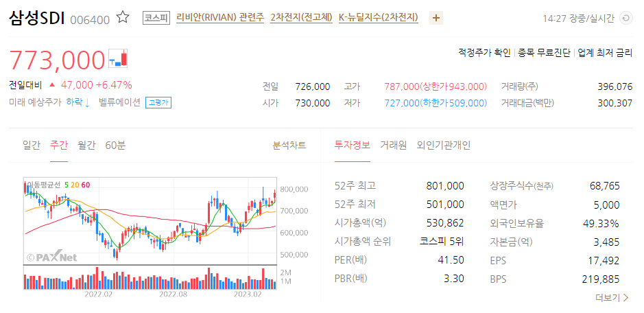
Task: Click 적정주가 확인 link
Action: pos(484,53)
